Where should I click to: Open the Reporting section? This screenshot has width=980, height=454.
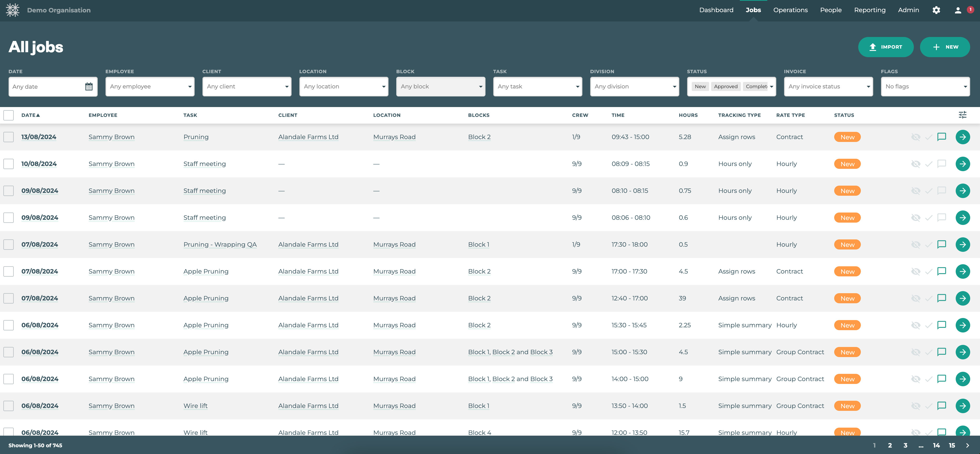[870, 10]
